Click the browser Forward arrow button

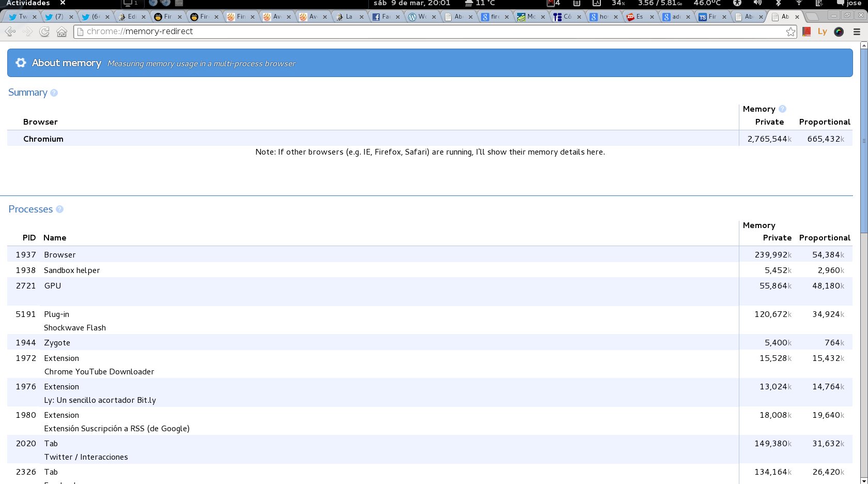pos(28,32)
